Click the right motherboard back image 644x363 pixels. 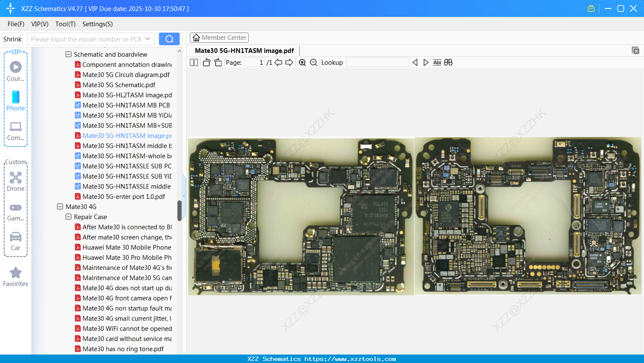[528, 216]
